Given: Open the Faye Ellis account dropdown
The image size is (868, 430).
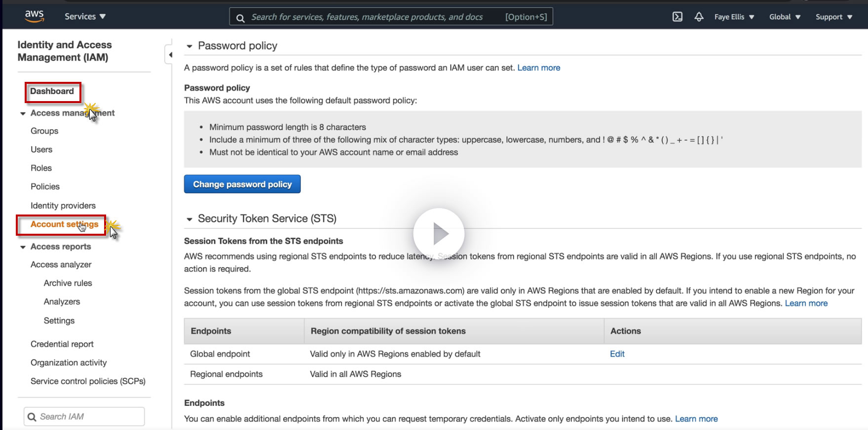Looking at the screenshot, I should (734, 17).
